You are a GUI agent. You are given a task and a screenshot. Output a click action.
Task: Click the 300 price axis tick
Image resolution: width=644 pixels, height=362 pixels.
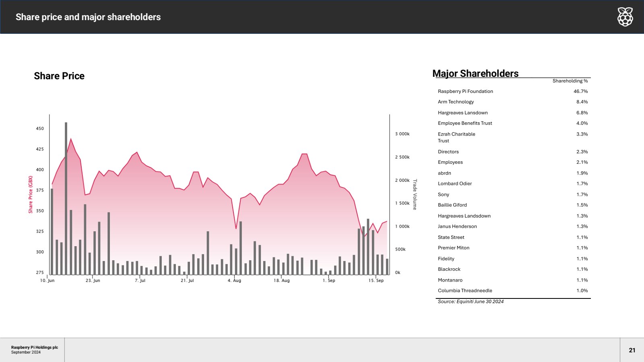40,252
